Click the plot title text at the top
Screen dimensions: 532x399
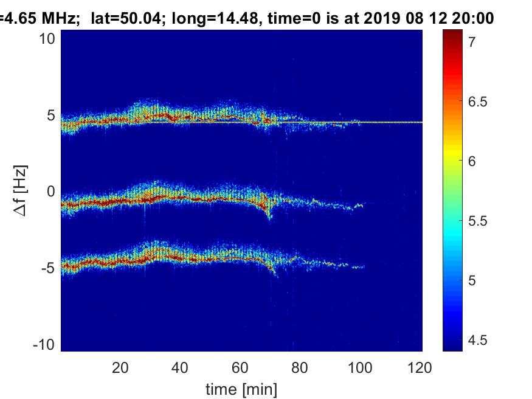[246, 18]
